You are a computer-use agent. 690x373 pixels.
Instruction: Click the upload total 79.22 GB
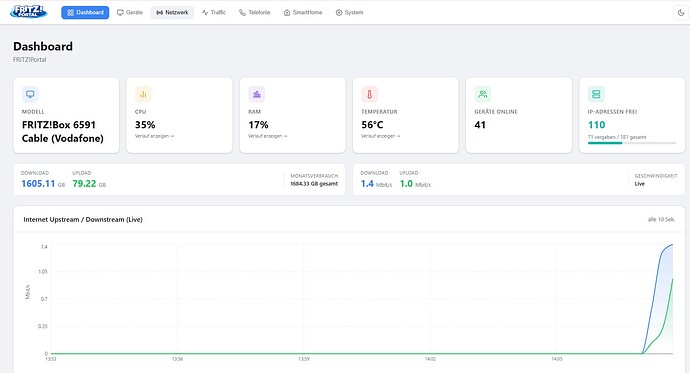pyautogui.click(x=89, y=184)
